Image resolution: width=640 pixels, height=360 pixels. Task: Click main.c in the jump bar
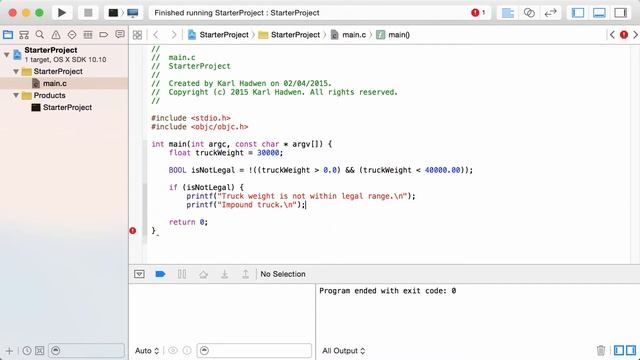coord(348,35)
